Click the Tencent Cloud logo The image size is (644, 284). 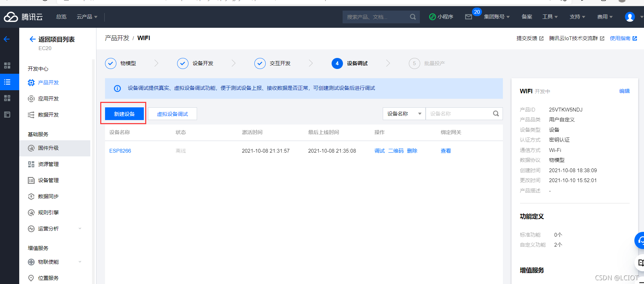coord(23,16)
